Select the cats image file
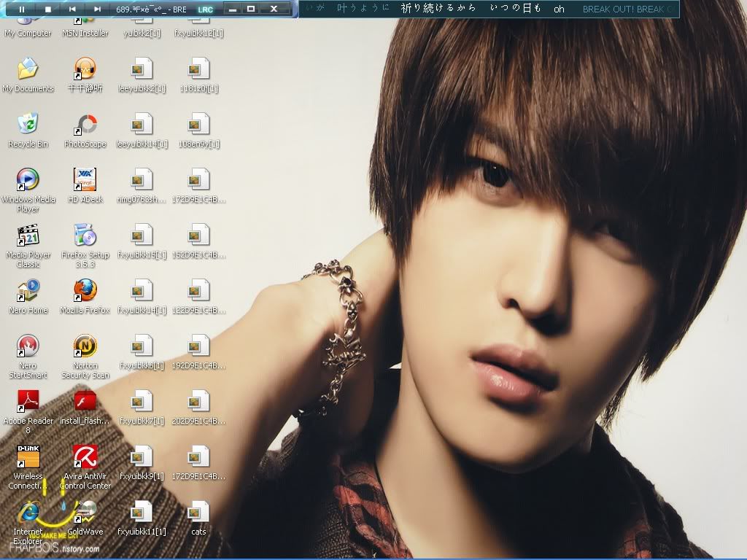This screenshot has height=560, width=747. click(x=198, y=513)
